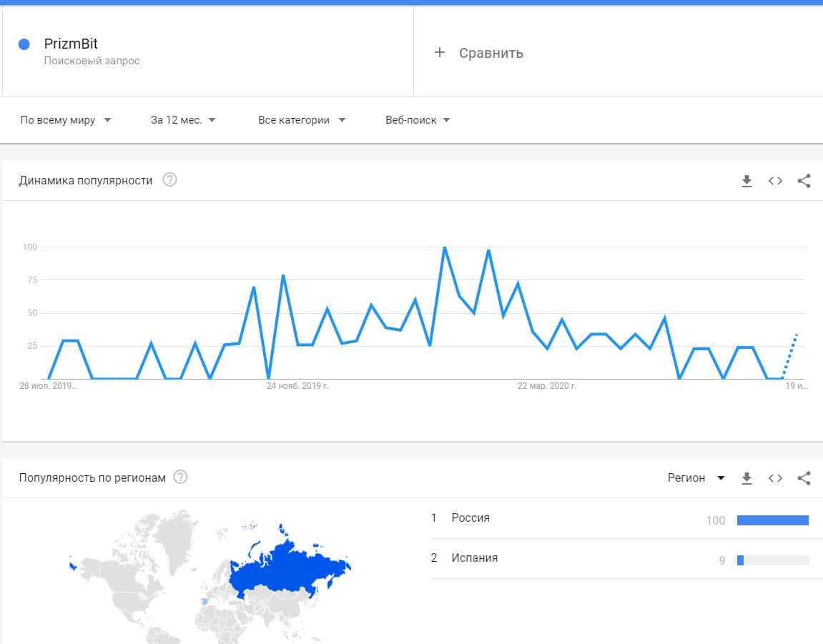Screen dimensions: 823x644
Task: Select Россия in the region list
Action: [x=470, y=517]
